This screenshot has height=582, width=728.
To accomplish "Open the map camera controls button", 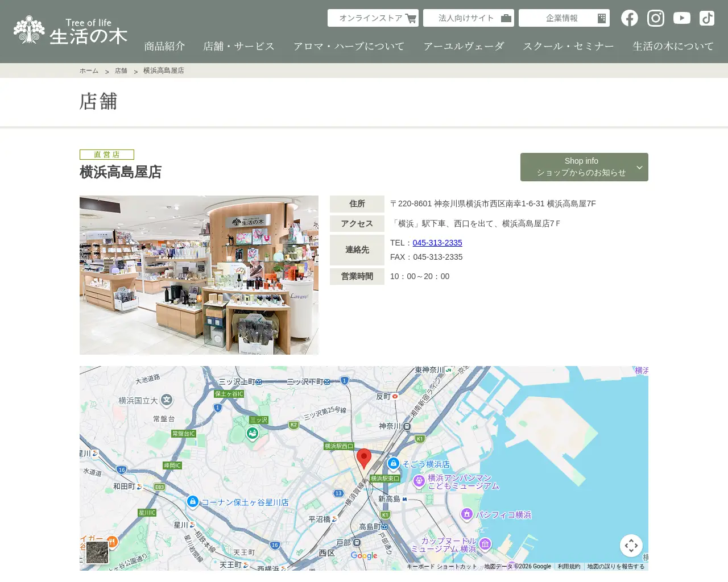I will (631, 546).
